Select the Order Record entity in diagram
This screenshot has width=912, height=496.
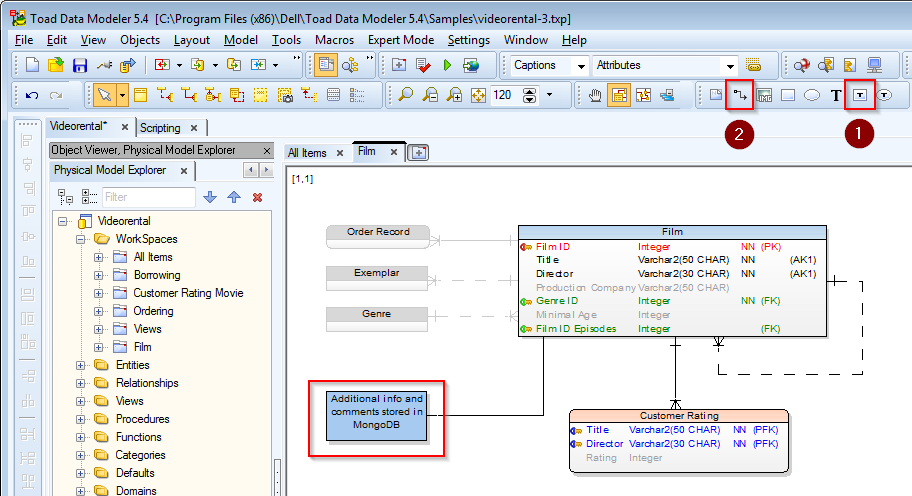pos(378,237)
